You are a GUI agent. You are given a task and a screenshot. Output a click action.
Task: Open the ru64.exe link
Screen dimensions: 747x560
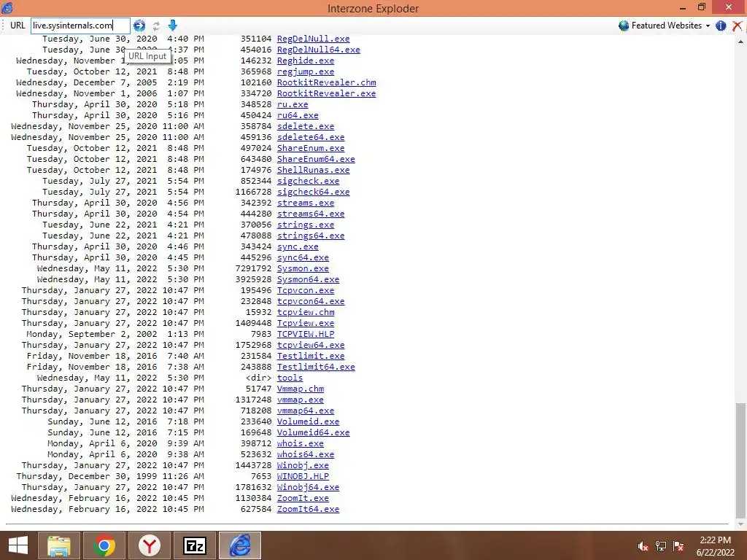pyautogui.click(x=298, y=115)
